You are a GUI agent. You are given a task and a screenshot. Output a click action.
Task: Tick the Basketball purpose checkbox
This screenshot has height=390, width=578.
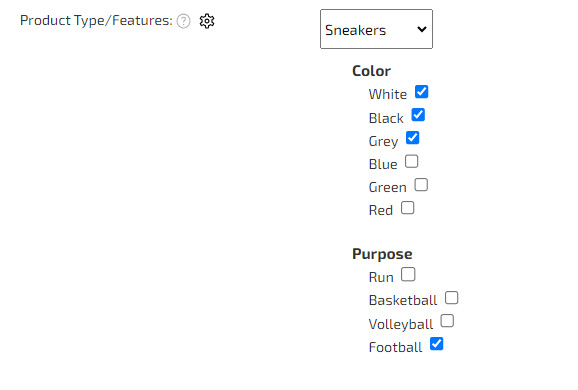tap(451, 297)
